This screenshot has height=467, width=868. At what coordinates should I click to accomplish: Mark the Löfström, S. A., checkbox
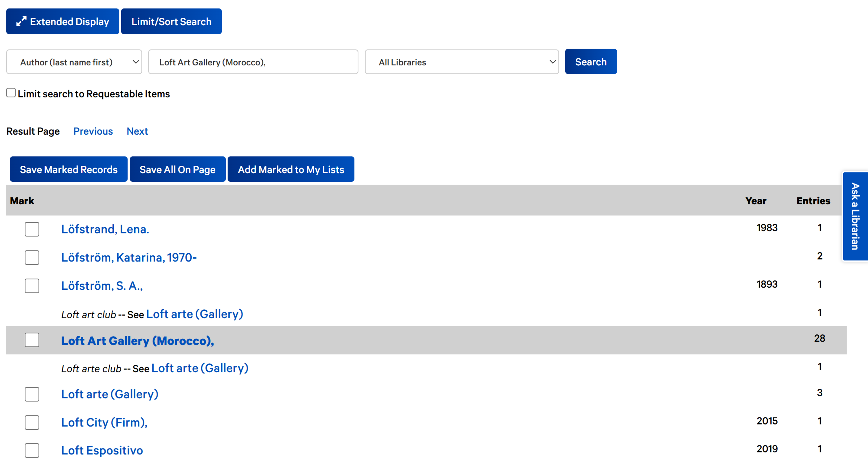[32, 286]
